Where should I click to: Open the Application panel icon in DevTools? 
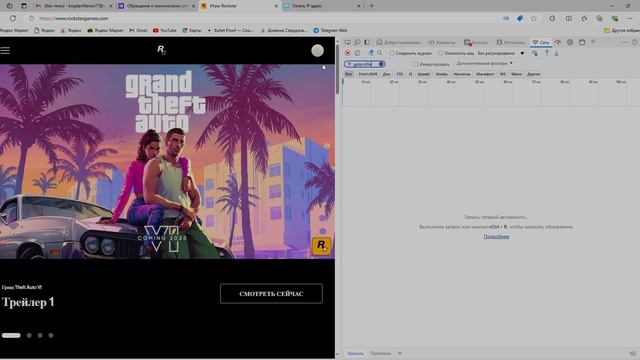tap(582, 42)
